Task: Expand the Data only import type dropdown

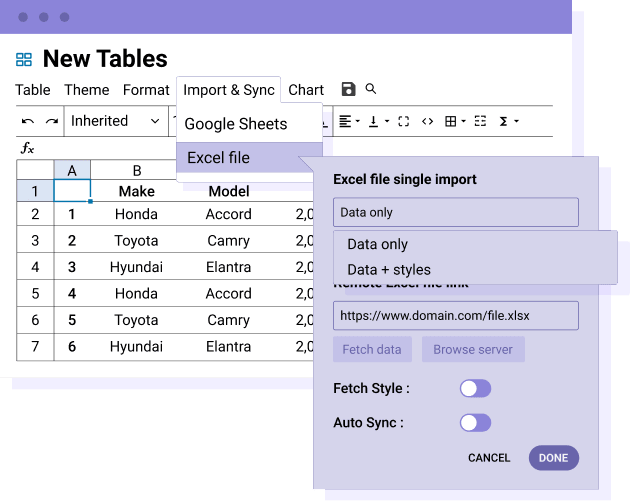Action: point(455,212)
